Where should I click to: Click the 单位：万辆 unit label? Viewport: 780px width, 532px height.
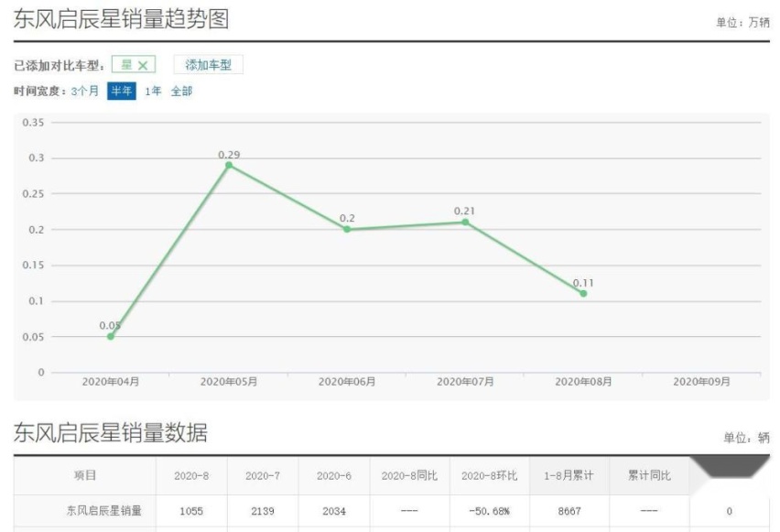coord(742,22)
